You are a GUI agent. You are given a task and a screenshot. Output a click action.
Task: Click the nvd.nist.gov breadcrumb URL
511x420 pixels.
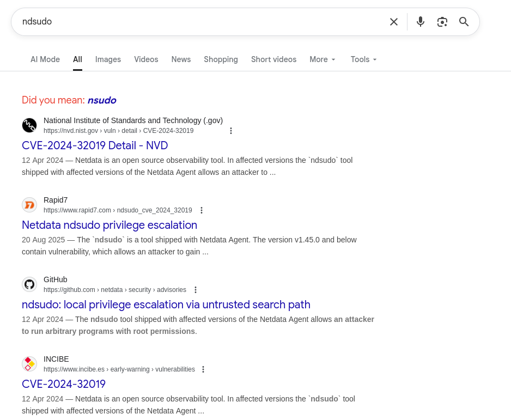point(119,131)
